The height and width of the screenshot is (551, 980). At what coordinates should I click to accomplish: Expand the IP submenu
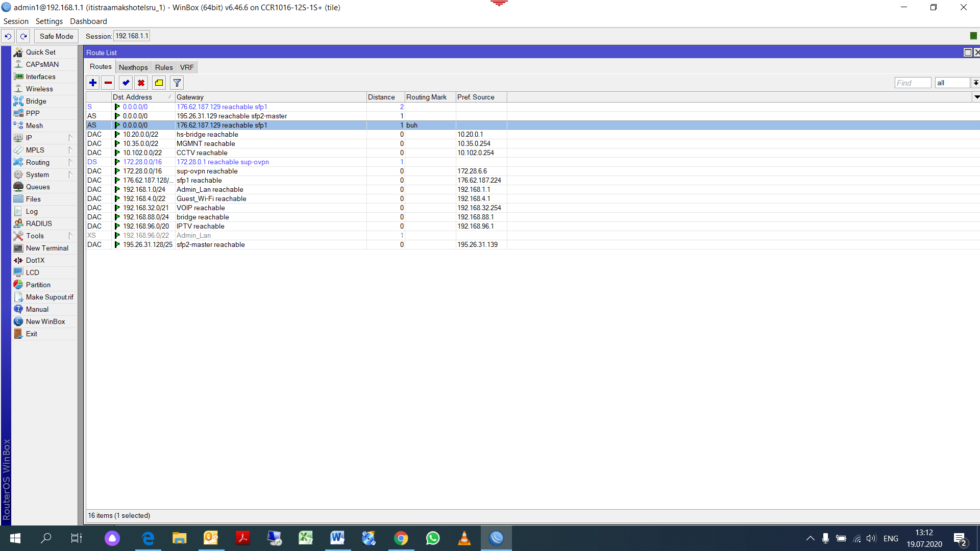44,138
